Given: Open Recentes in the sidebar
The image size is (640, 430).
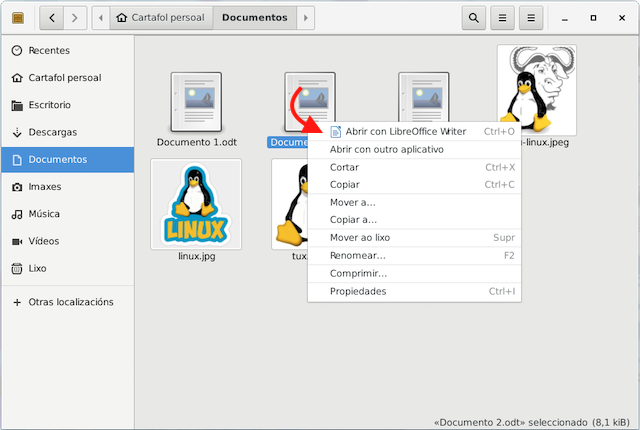Looking at the screenshot, I should click(49, 51).
